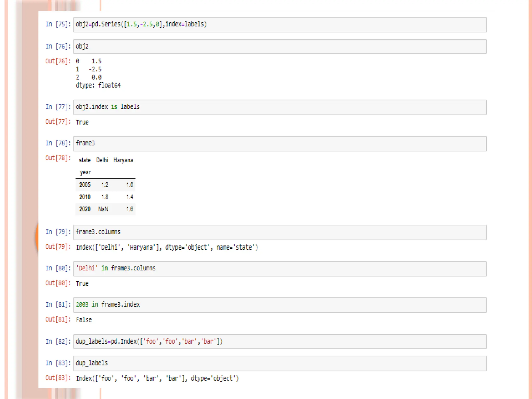The height and width of the screenshot is (399, 532).
Task: Click the 1.2 value in the 2005 row
Action: [x=105, y=185]
